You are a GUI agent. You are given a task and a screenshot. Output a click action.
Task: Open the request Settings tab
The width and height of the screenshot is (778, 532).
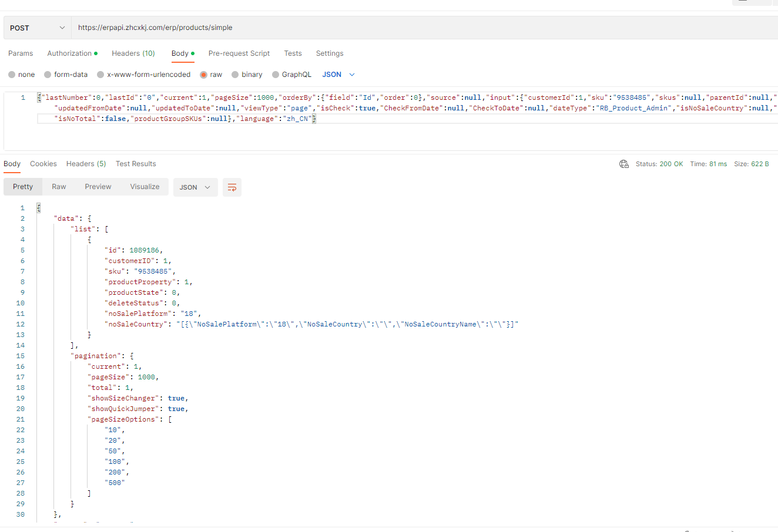(x=330, y=53)
